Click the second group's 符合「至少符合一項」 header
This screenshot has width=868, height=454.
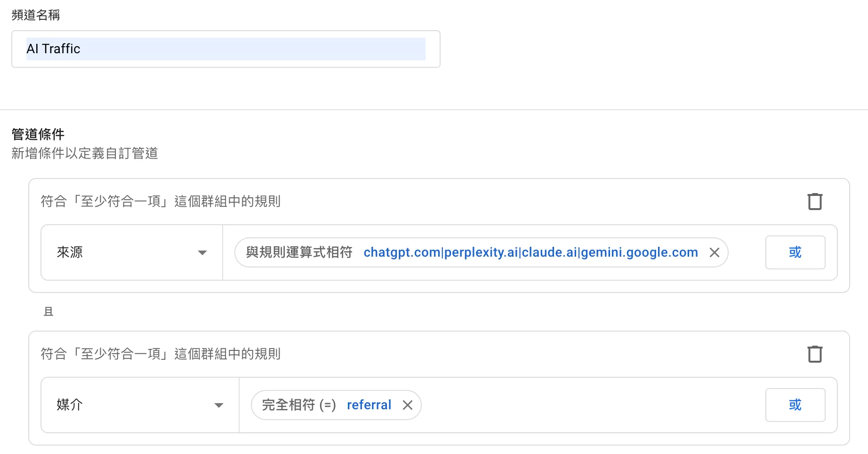[x=161, y=354]
